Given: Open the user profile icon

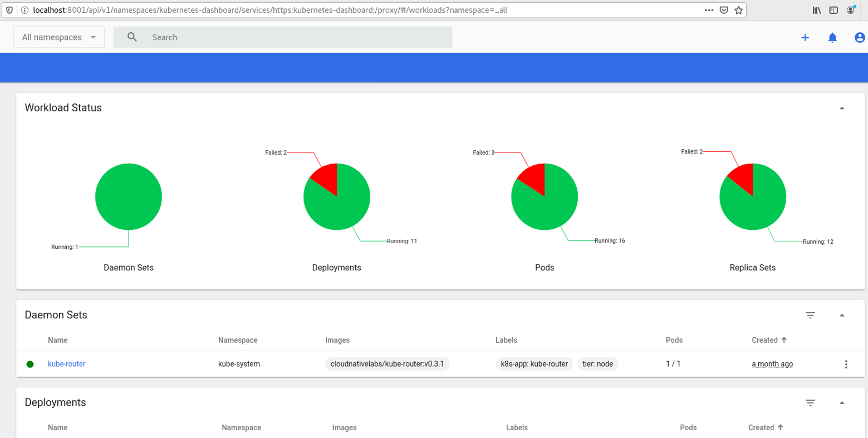Looking at the screenshot, I should (859, 37).
